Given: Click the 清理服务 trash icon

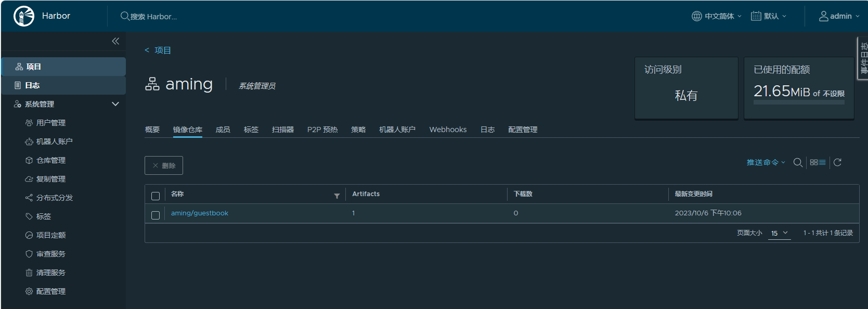Looking at the screenshot, I should (x=29, y=273).
